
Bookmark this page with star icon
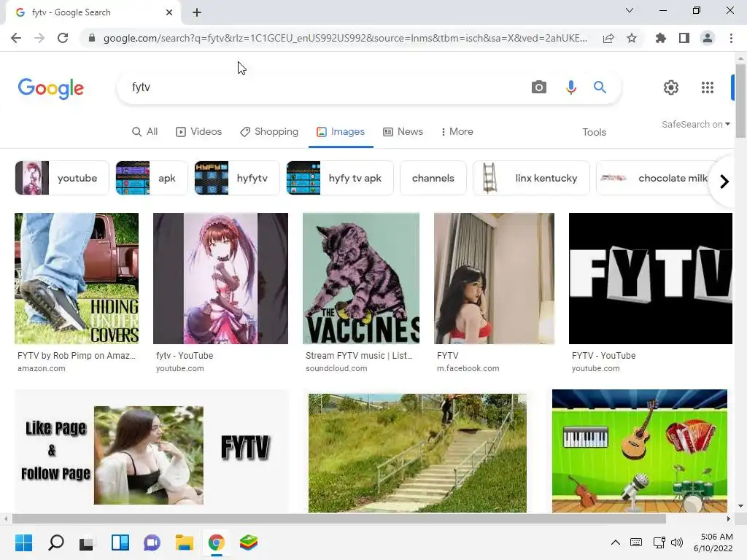(632, 38)
